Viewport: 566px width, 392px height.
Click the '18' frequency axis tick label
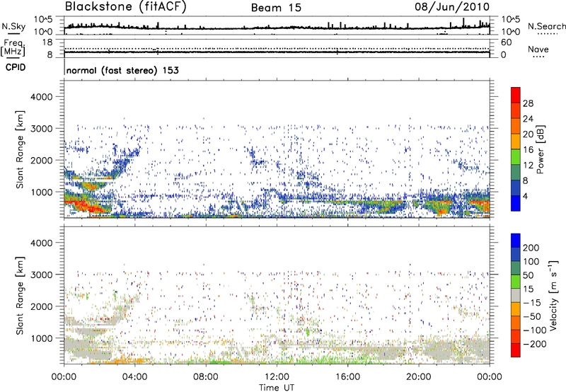47,42
